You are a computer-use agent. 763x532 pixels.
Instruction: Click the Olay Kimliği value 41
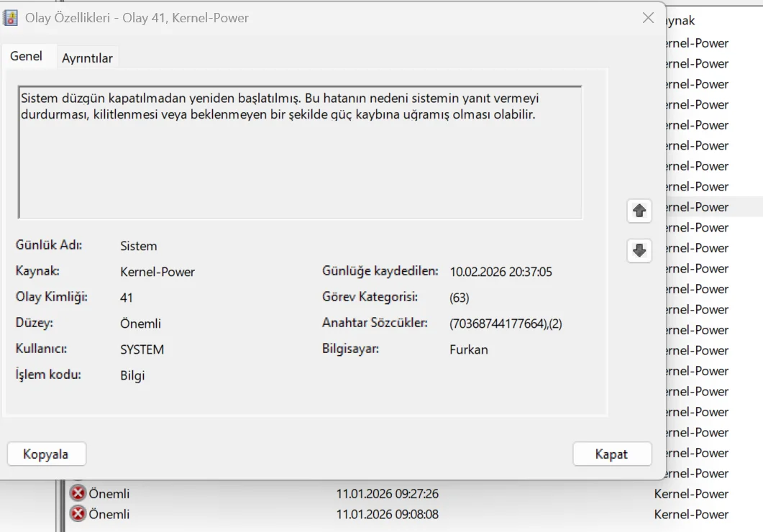pos(127,298)
